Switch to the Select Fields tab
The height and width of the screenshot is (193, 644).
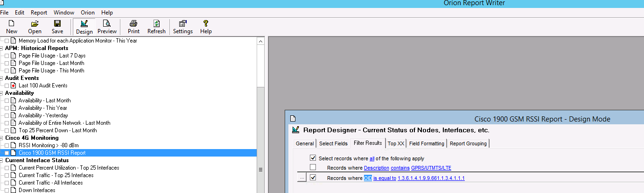(x=333, y=143)
